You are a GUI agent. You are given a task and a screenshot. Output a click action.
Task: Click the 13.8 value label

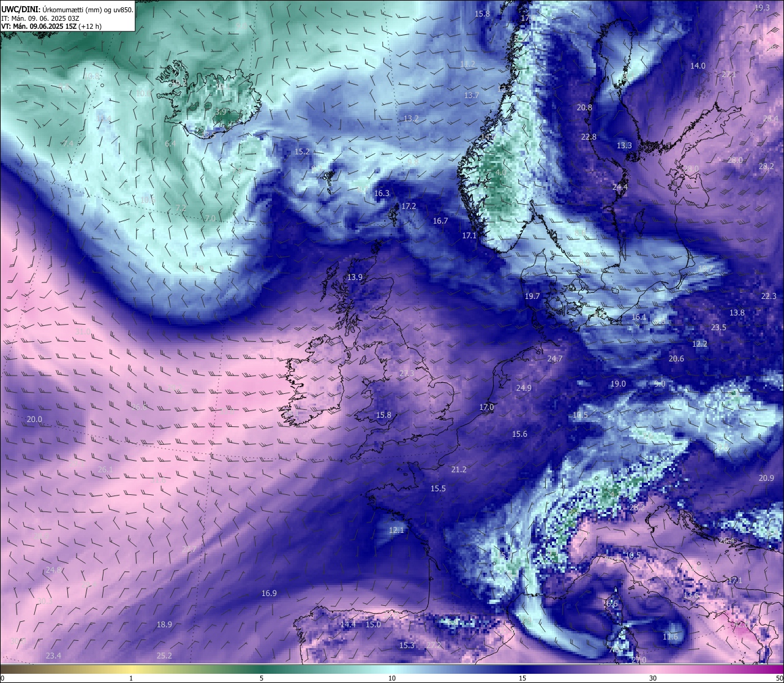[737, 313]
